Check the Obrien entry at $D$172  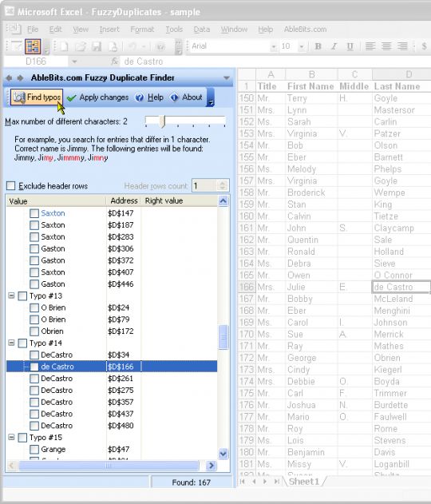(x=34, y=331)
